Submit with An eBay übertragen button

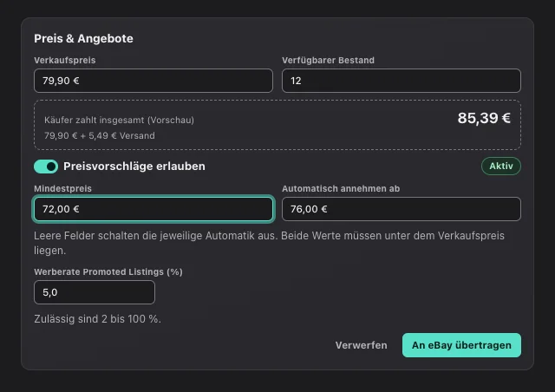point(461,345)
